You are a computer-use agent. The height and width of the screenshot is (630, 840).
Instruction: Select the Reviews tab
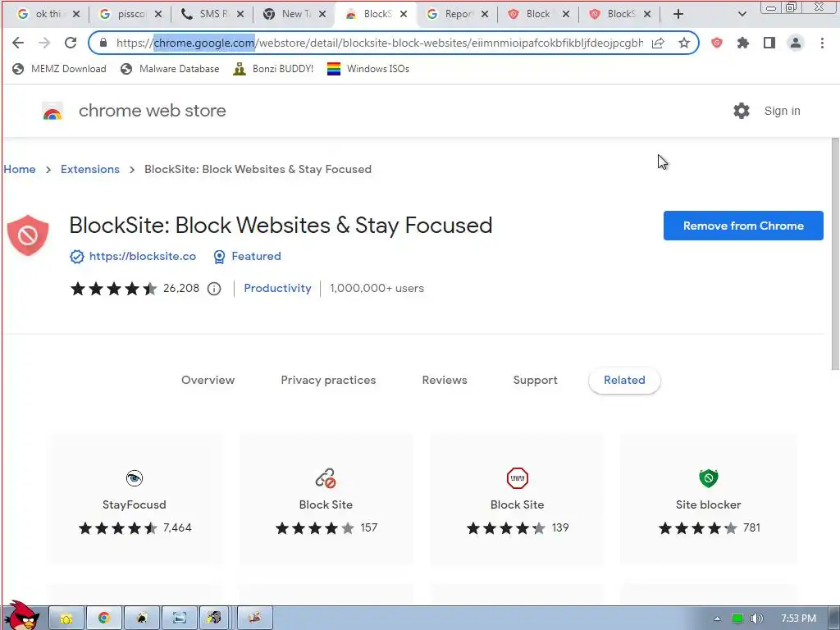(445, 381)
